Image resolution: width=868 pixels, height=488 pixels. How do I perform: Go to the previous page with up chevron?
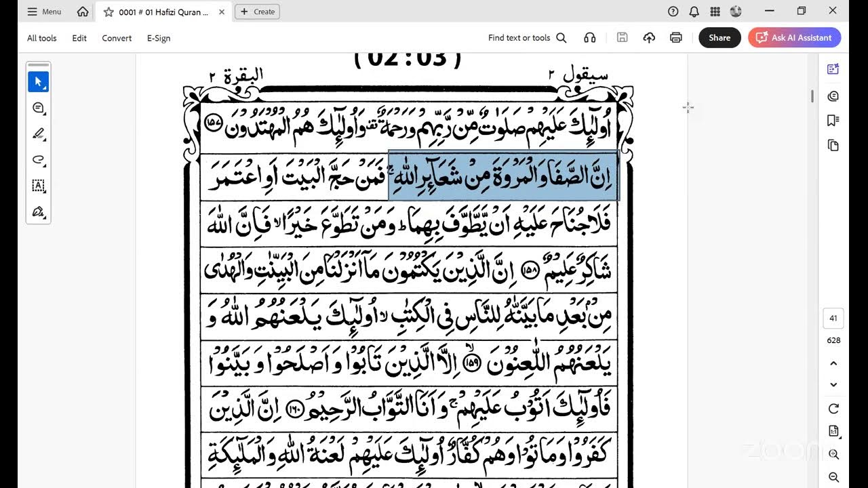833,363
